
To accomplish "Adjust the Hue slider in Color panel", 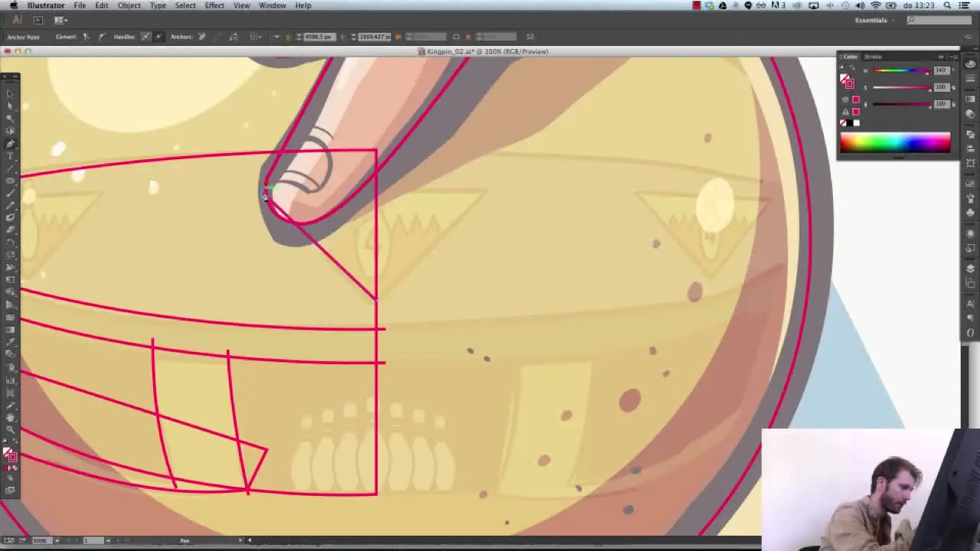I will click(x=900, y=71).
